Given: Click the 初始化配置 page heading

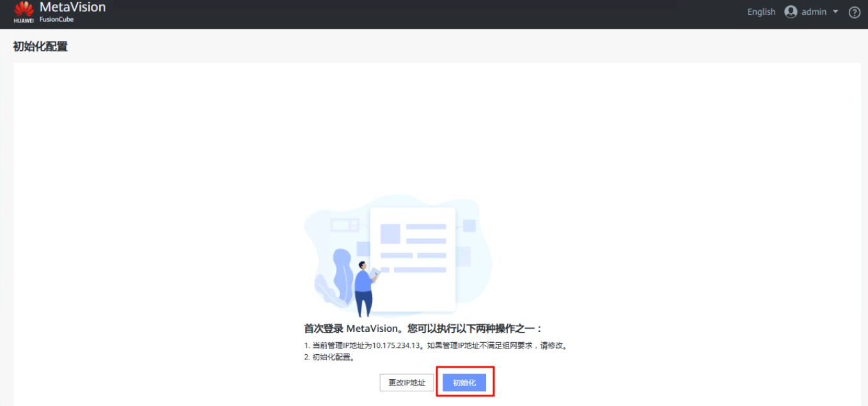Looking at the screenshot, I should pyautogui.click(x=40, y=47).
